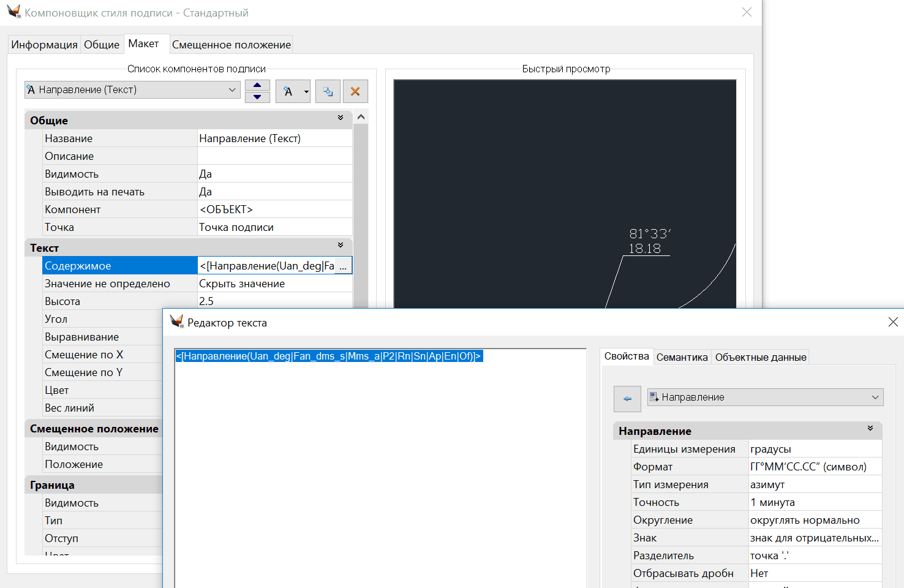Click the blue back arrow in text editor
904x588 pixels.
(627, 398)
